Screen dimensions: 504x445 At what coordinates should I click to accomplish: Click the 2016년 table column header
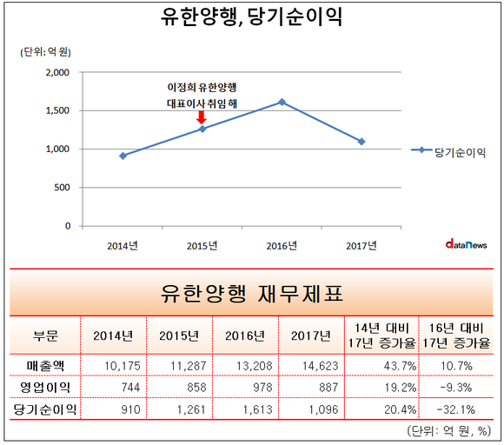pos(245,336)
